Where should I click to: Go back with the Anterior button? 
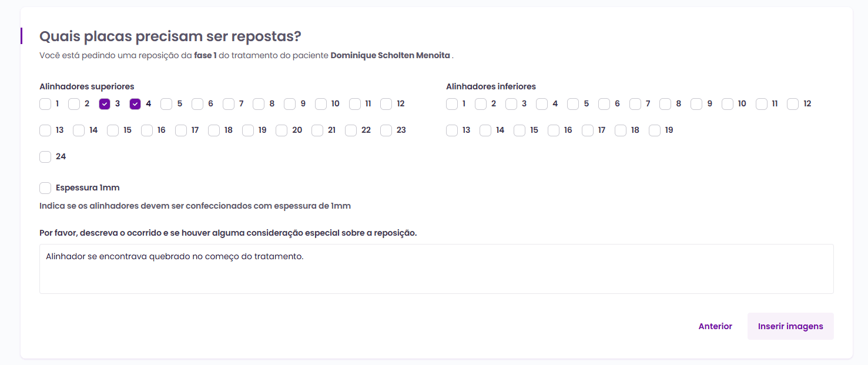pyautogui.click(x=715, y=326)
